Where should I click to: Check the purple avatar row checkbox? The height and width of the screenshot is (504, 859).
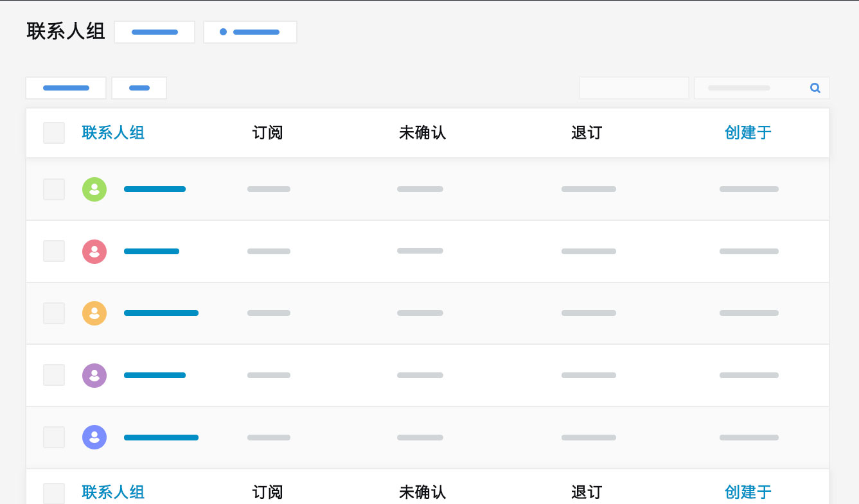point(54,375)
